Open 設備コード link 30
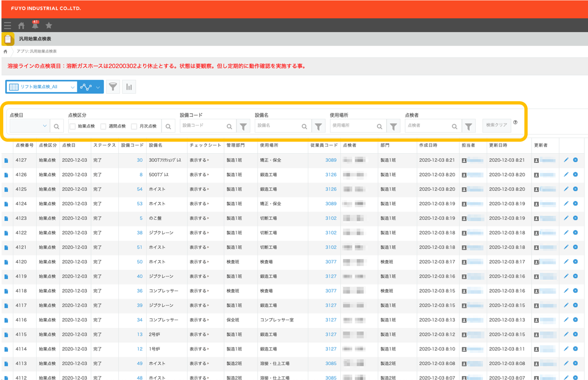The height and width of the screenshot is (380, 588). tap(140, 160)
